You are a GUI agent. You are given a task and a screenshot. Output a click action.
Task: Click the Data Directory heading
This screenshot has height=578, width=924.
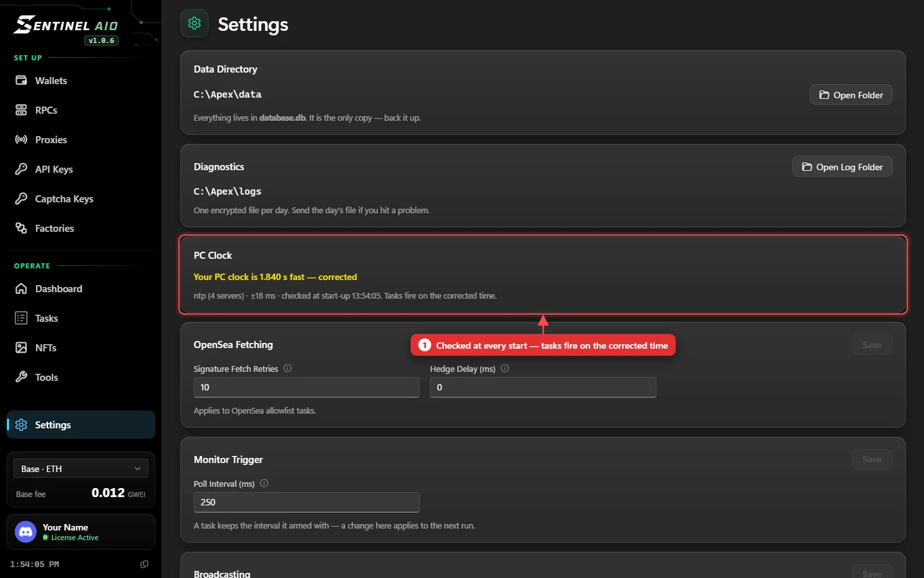coord(225,69)
